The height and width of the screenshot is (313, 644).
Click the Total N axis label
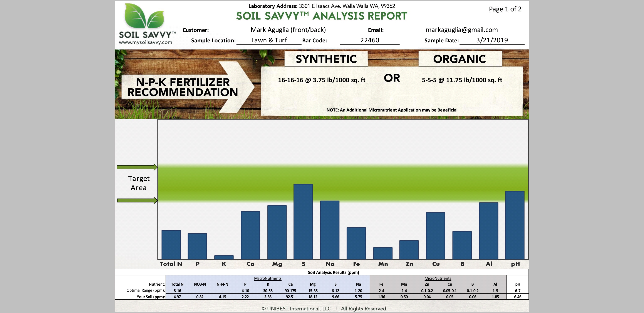click(171, 264)
